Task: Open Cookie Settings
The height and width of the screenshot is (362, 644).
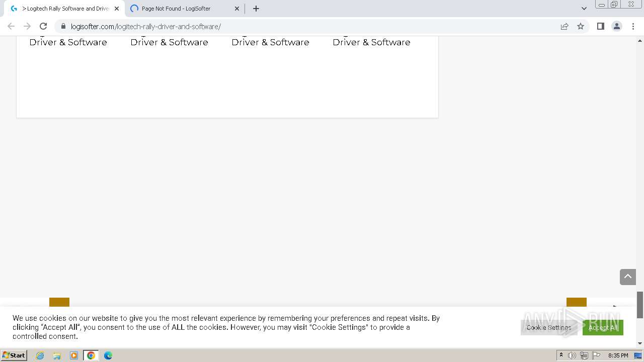Action: click(x=549, y=327)
